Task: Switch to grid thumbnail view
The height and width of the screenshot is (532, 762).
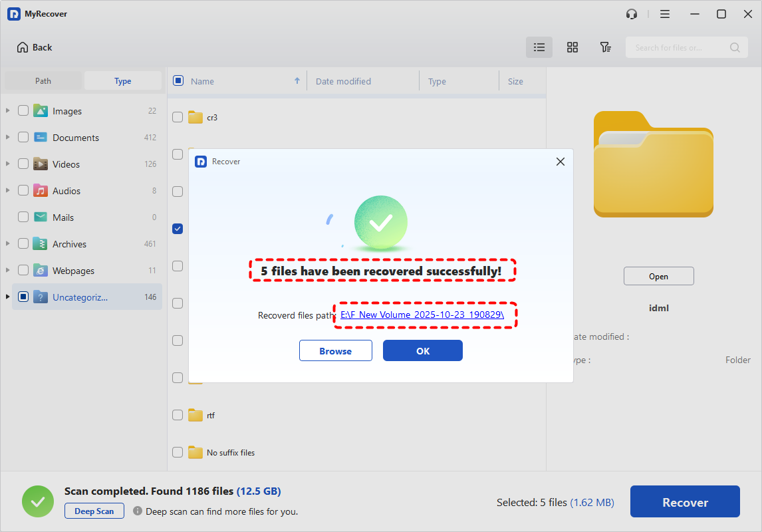Action: tap(572, 47)
